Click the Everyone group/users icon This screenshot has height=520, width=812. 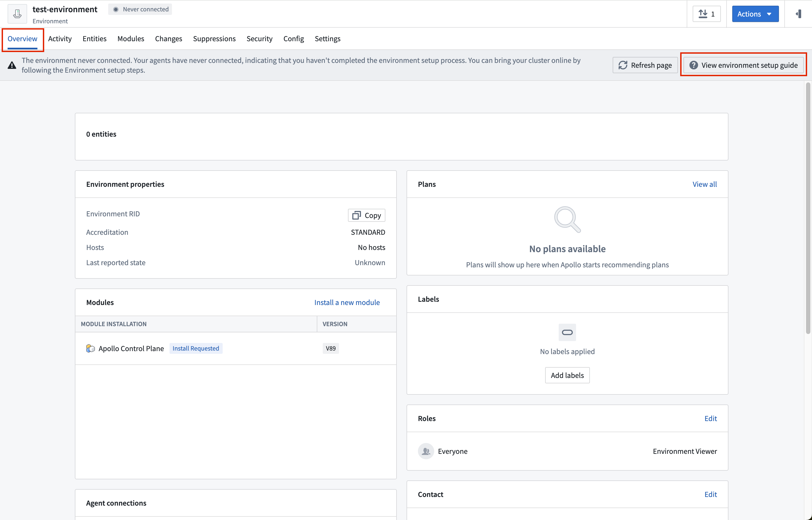tap(426, 451)
